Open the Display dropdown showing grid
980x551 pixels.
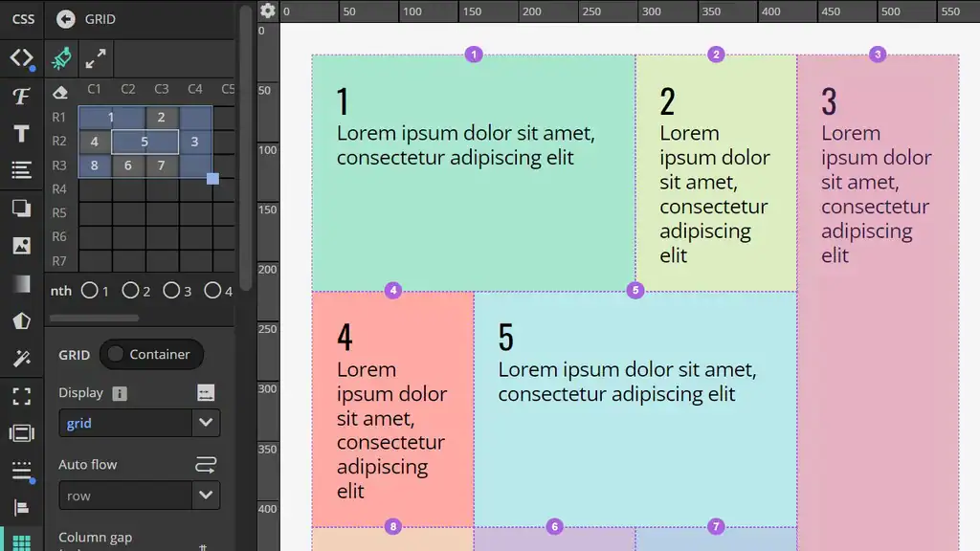pos(139,423)
